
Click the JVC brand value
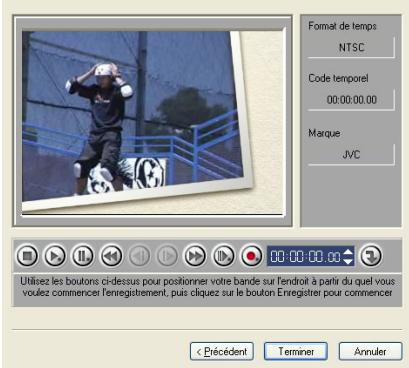pos(351,155)
